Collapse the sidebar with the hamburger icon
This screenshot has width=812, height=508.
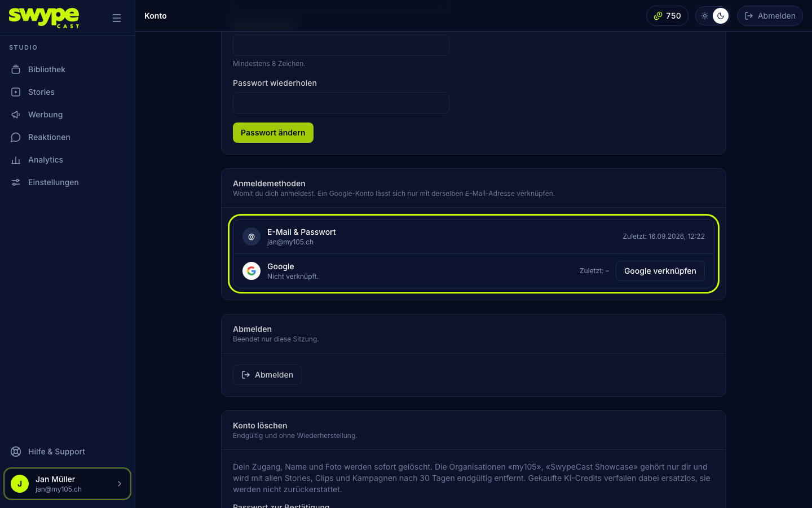117,18
